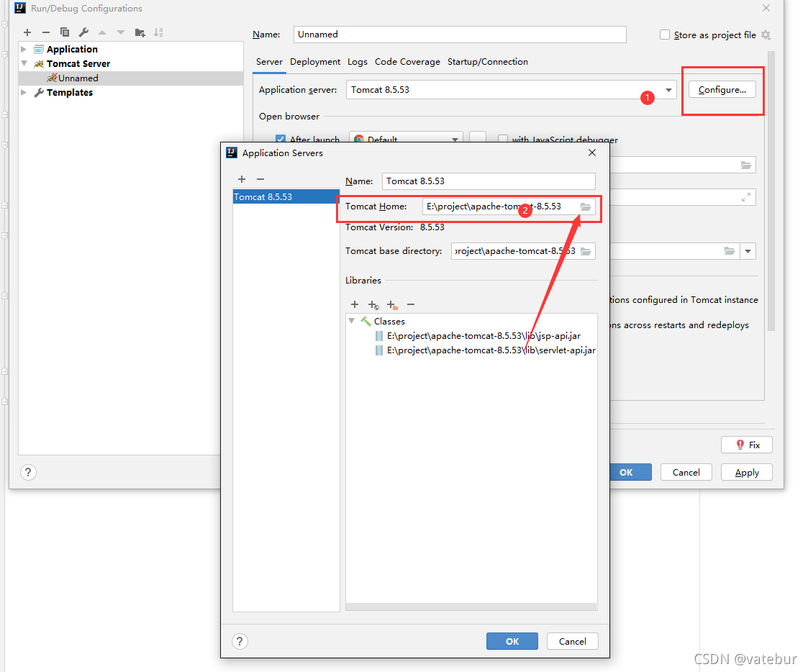808x672 pixels.
Task: Toggle Store as project file checkbox
Action: click(665, 35)
